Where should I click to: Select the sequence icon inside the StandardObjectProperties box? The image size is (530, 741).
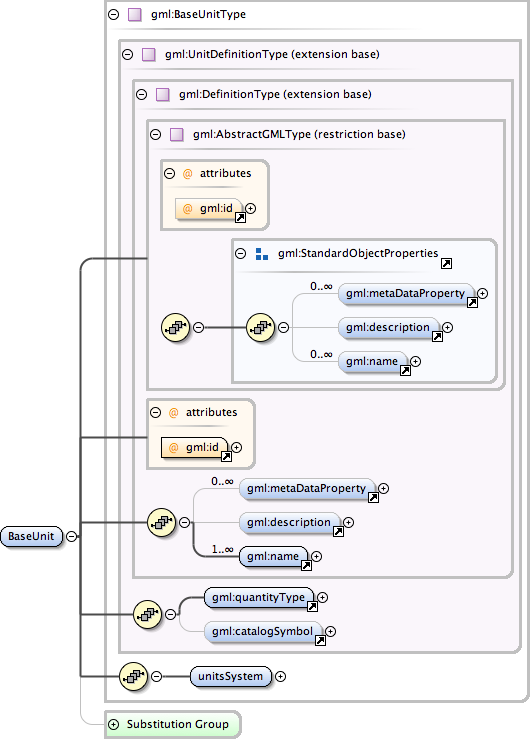coord(260,327)
